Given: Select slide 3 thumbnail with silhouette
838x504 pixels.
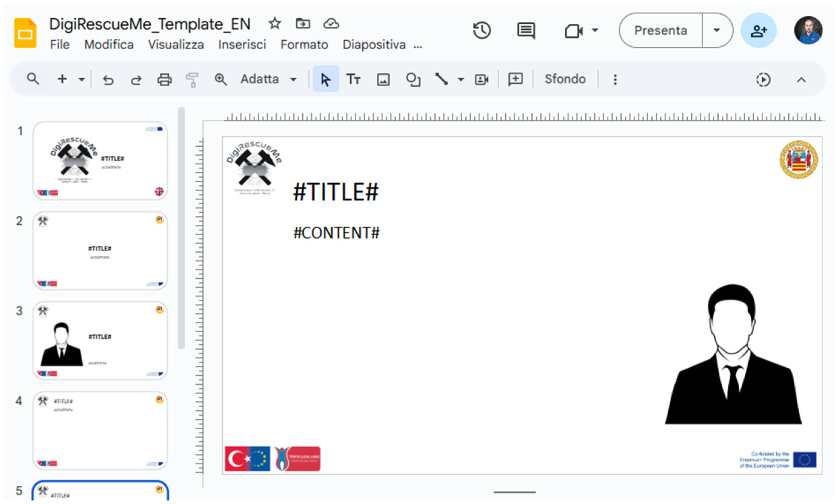Looking at the screenshot, I should [100, 340].
